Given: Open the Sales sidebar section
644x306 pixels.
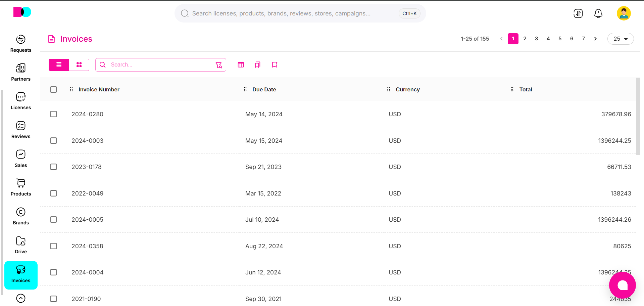Looking at the screenshot, I should pos(21,159).
